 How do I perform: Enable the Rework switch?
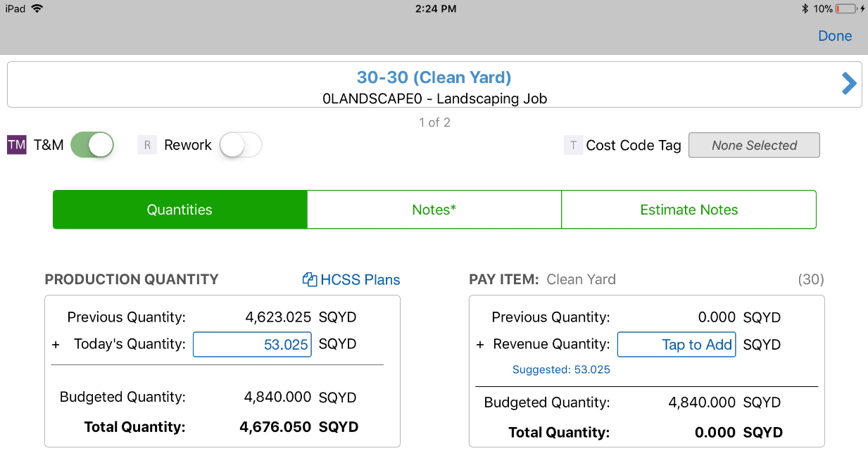[240, 144]
